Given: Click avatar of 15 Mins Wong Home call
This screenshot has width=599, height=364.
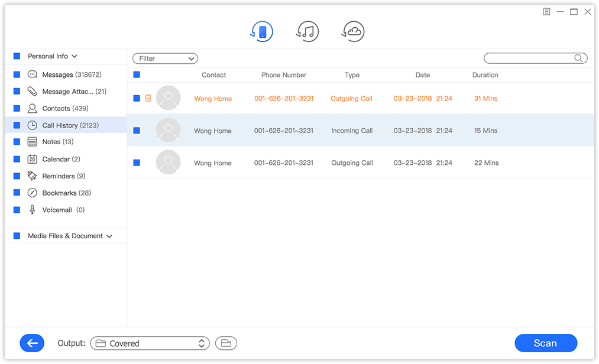Looking at the screenshot, I should click(x=168, y=130).
